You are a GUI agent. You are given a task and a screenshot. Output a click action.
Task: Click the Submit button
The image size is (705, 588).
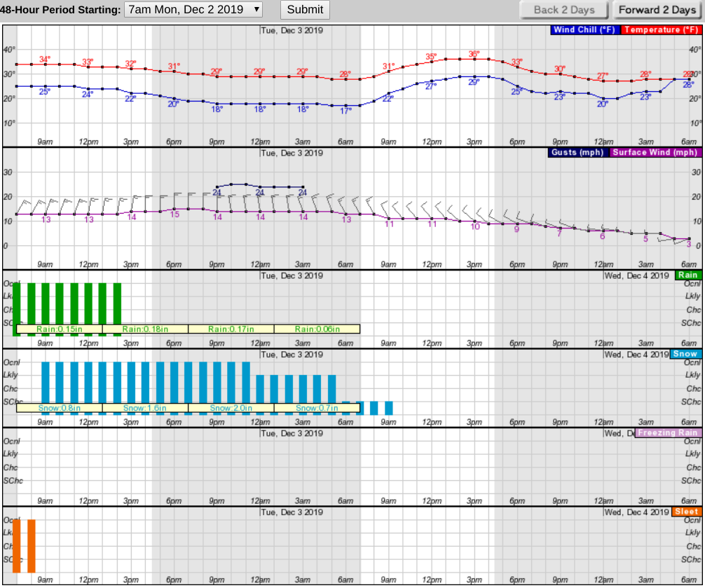pos(305,10)
